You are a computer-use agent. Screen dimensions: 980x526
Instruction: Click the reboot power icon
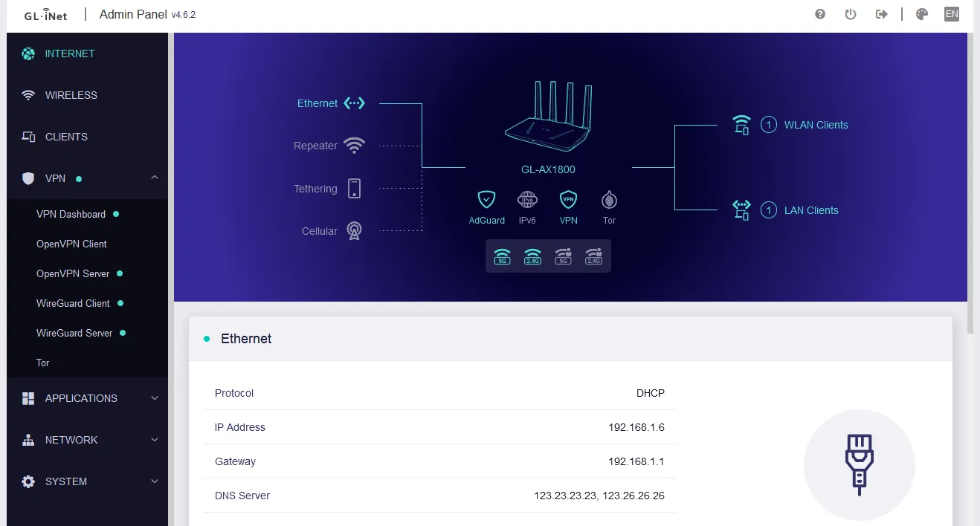point(851,14)
